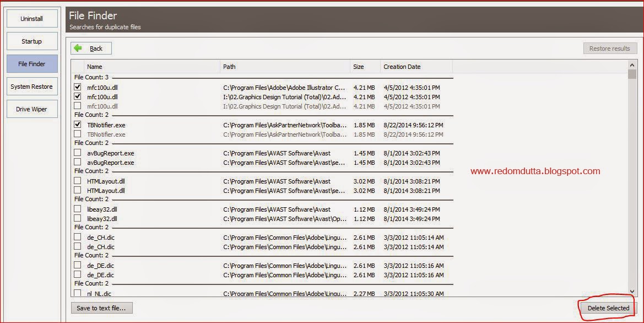The image size is (644, 323).
Task: Open the Startup section
Action: pos(31,41)
